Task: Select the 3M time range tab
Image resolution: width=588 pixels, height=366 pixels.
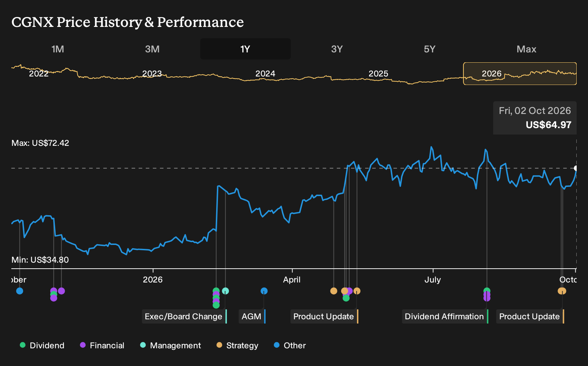Action: [x=152, y=49]
